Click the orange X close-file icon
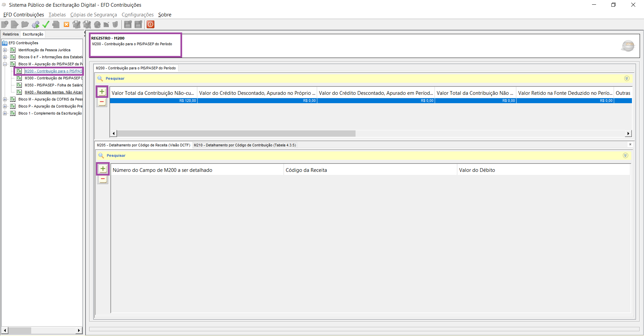Viewport: 644px width, 336px height. pos(66,24)
